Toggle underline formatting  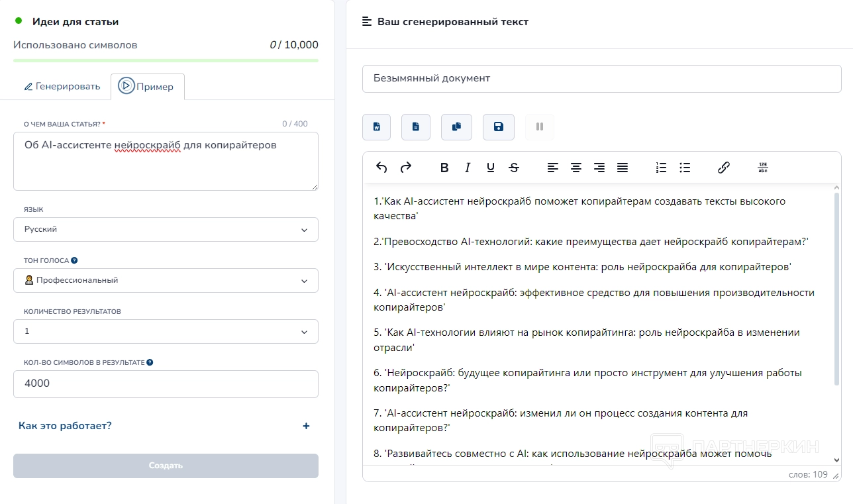pos(491,168)
